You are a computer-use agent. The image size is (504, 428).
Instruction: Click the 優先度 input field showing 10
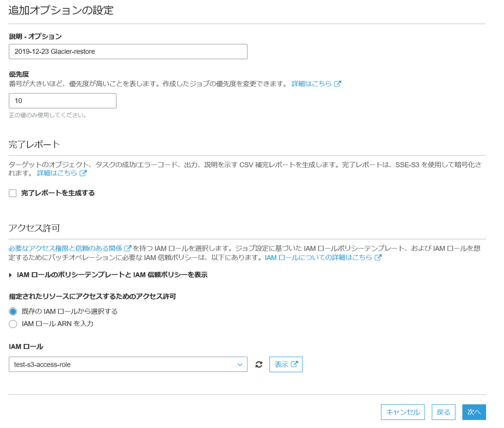click(x=62, y=101)
